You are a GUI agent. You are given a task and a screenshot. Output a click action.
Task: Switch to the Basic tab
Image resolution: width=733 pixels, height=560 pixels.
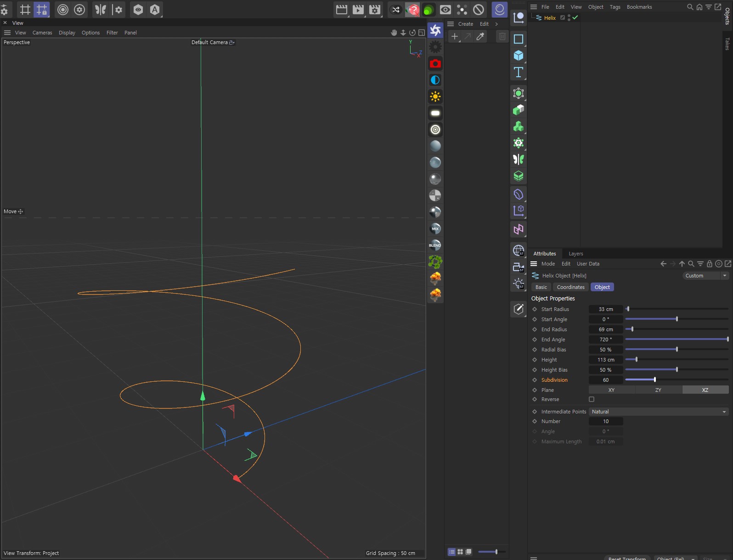541,287
